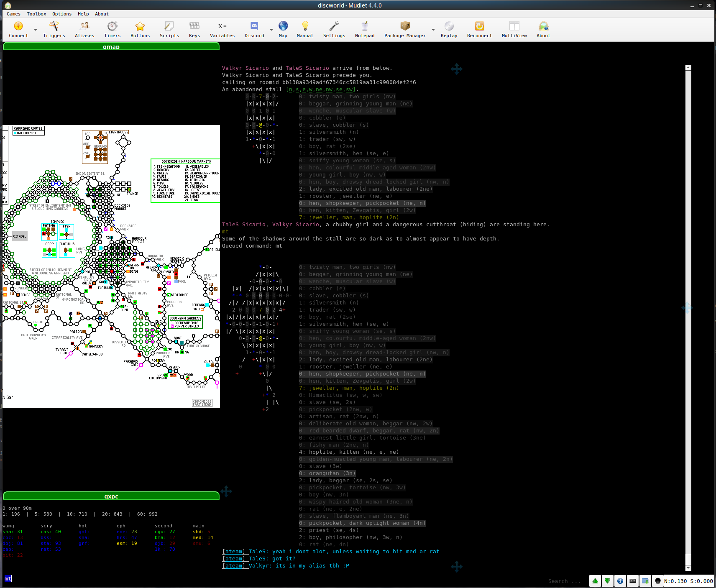716x588 pixels.
Task: Open the Timers editor
Action: pos(112,30)
